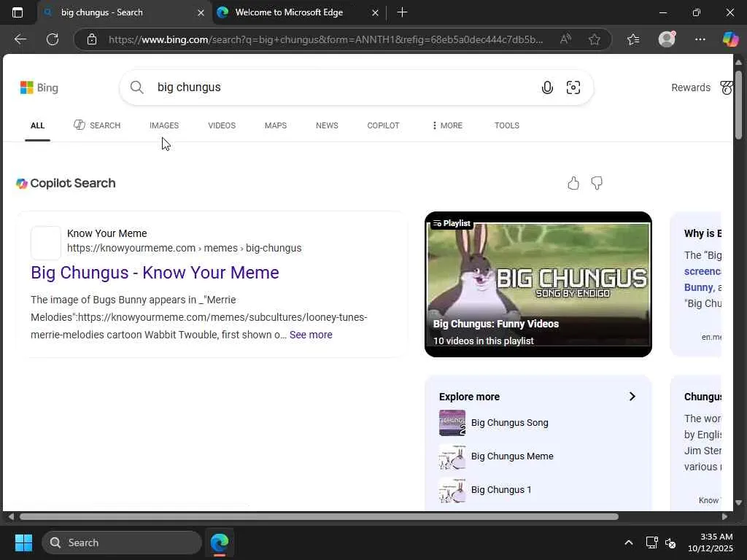Open the knowyourmeme.com URL breadcrumb

click(x=184, y=248)
